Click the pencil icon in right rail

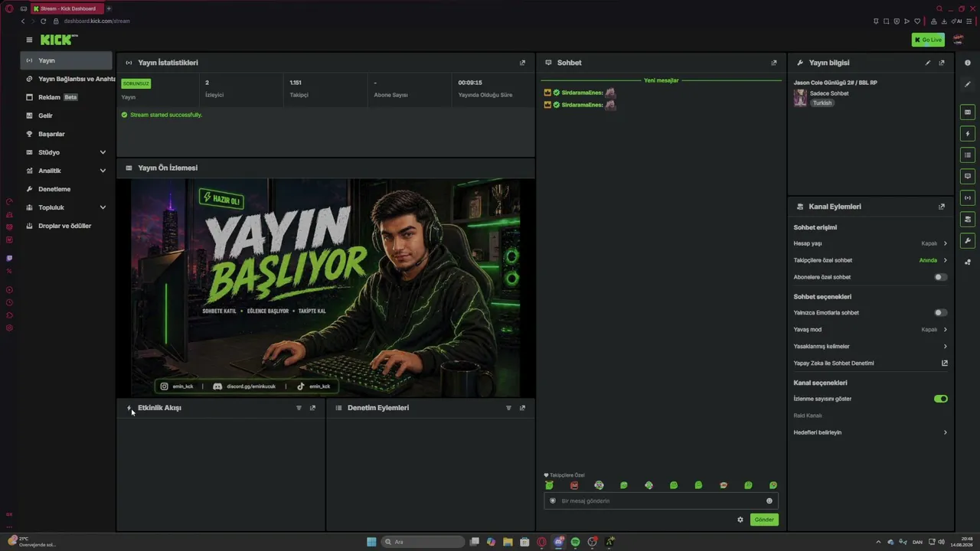pos(968,84)
